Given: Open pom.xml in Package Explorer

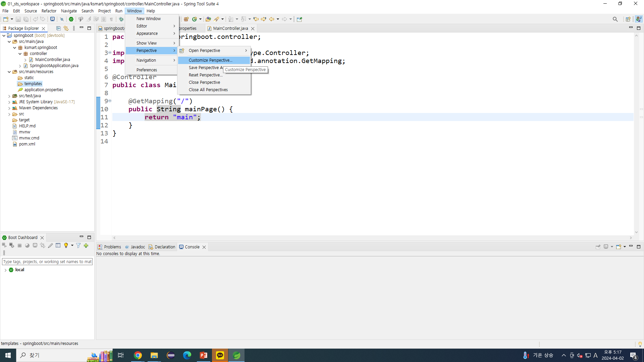Looking at the screenshot, I should tap(27, 144).
